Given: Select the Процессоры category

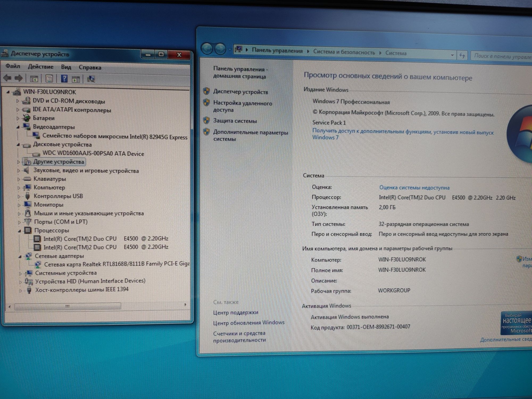Looking at the screenshot, I should tap(52, 230).
